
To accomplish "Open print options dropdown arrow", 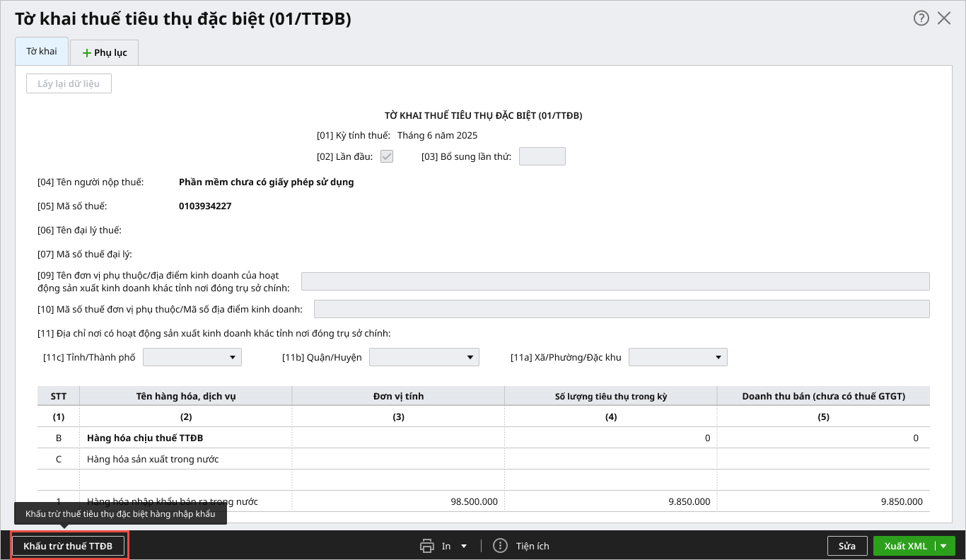I will 464,546.
